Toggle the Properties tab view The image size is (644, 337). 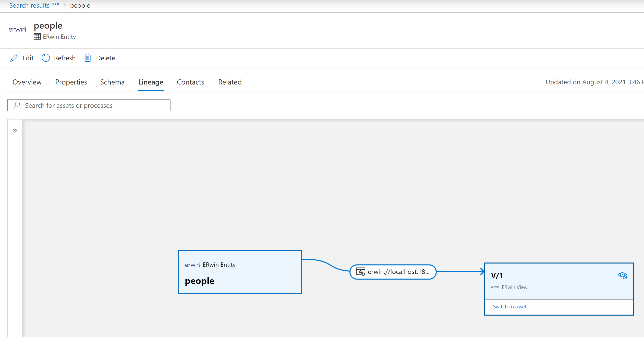click(x=71, y=82)
